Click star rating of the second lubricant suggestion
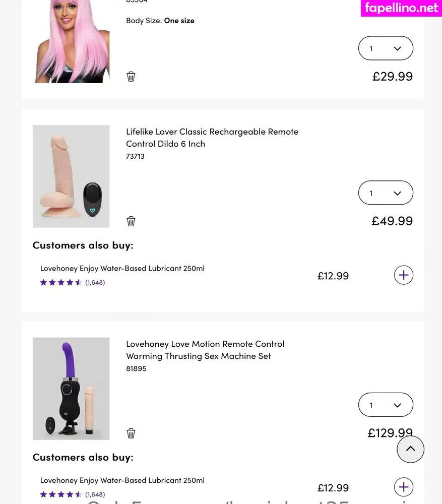 coord(61,494)
